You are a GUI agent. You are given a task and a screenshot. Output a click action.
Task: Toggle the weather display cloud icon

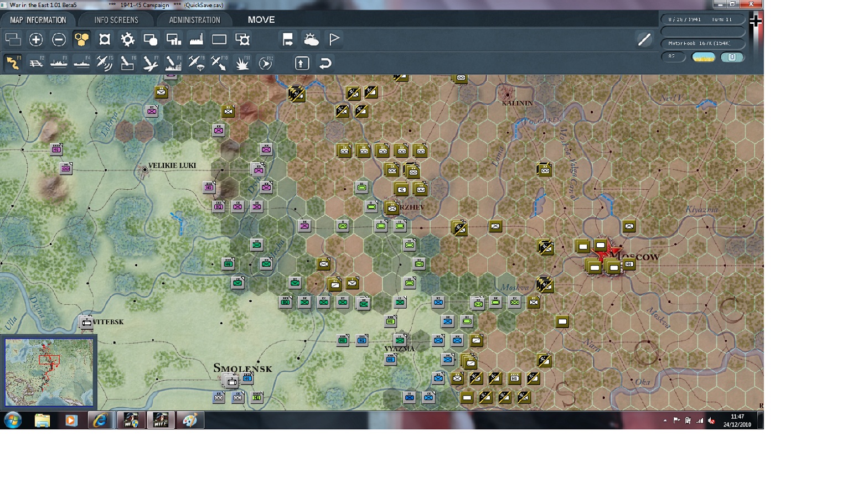coord(311,39)
